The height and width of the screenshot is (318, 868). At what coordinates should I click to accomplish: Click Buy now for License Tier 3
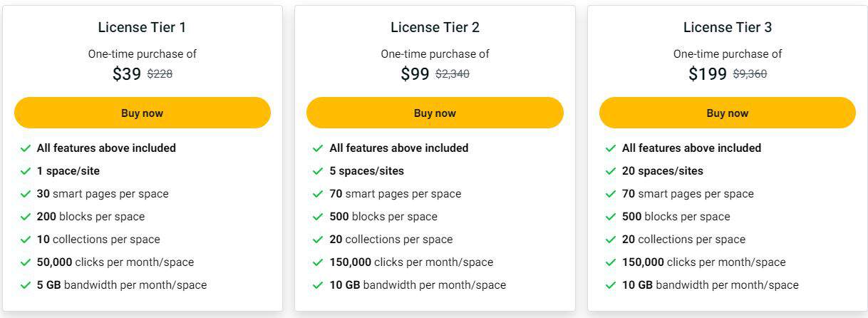[727, 113]
